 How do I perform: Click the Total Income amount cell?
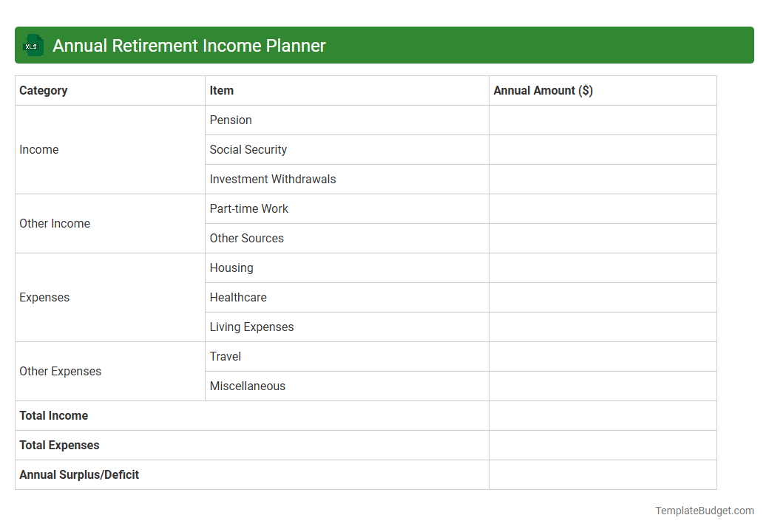602,415
